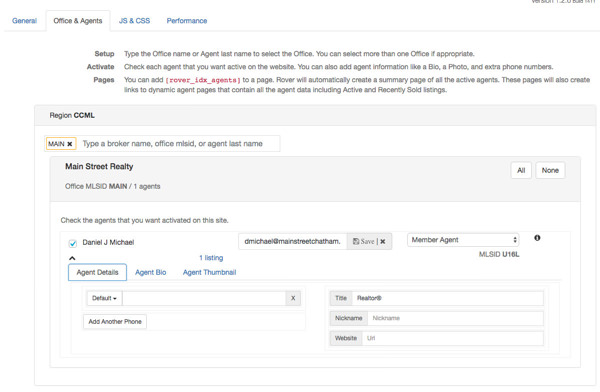
Task: Toggle the Daniel J Michael checkbox
Action: (x=73, y=243)
